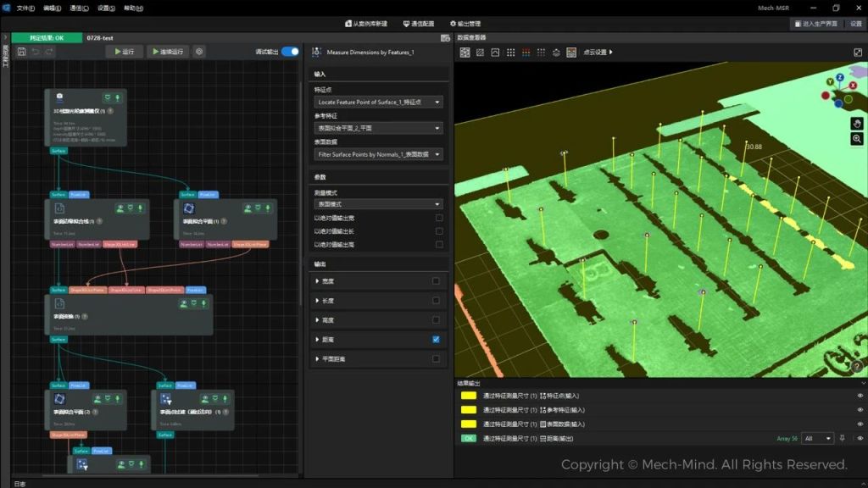Click the pin icon in 距离 output row
Screen dimensions: 868x488
click(842, 439)
